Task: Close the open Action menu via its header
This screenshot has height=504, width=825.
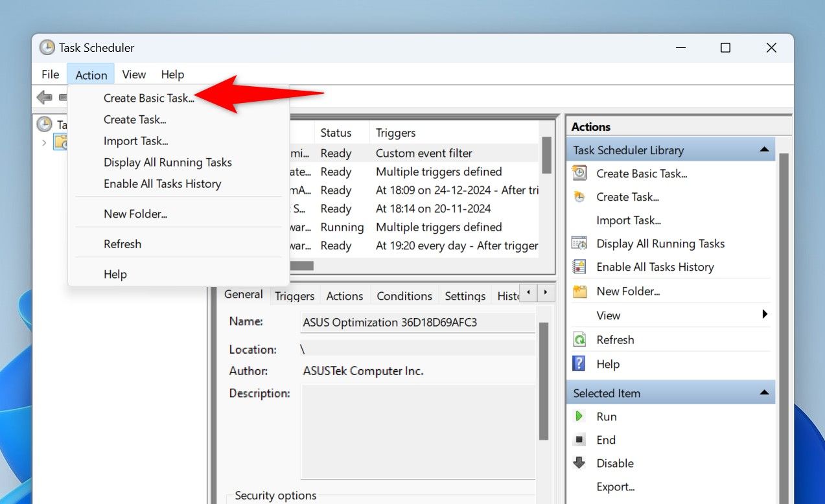Action: point(91,74)
